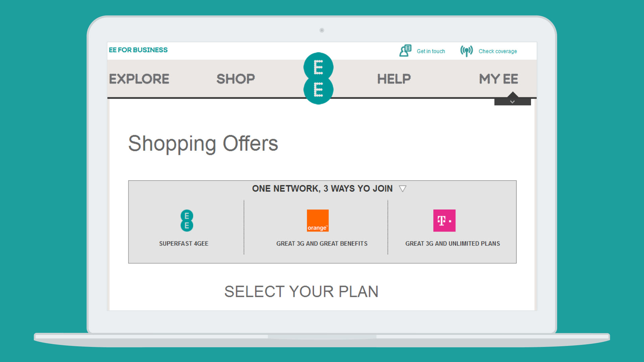
Task: Click the laptop webcam dot
Action: pyautogui.click(x=322, y=30)
